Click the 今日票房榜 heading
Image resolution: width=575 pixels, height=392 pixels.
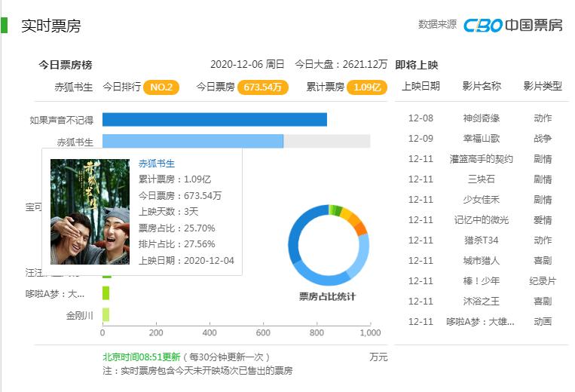point(66,65)
